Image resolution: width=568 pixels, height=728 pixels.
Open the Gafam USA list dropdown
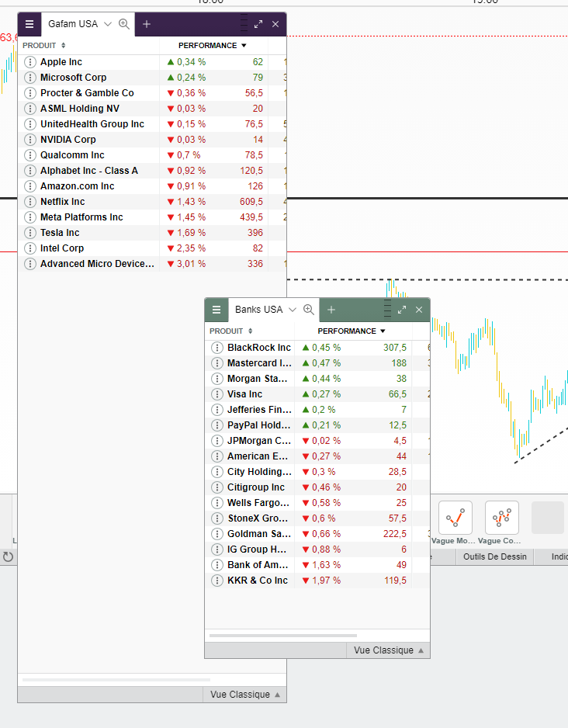108,24
